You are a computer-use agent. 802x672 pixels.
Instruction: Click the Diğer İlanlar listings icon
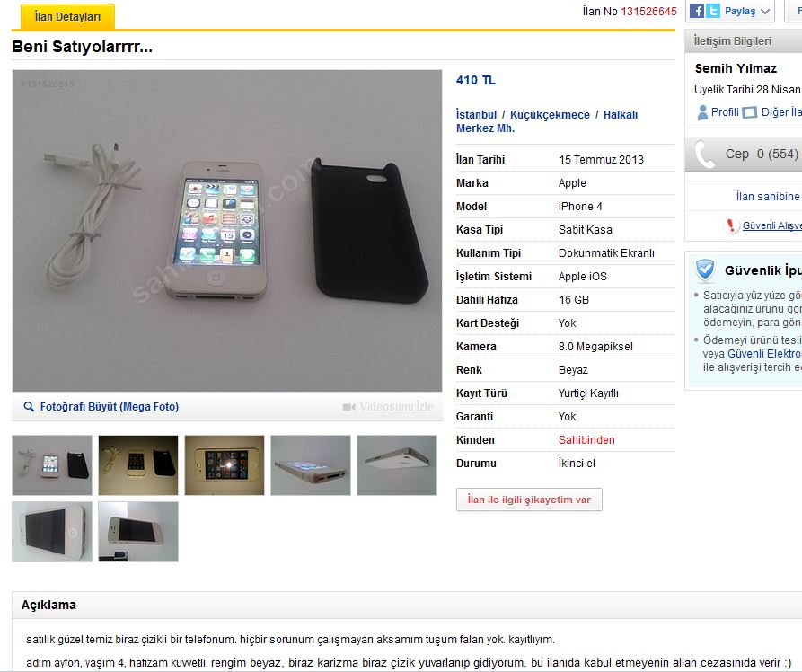[749, 112]
